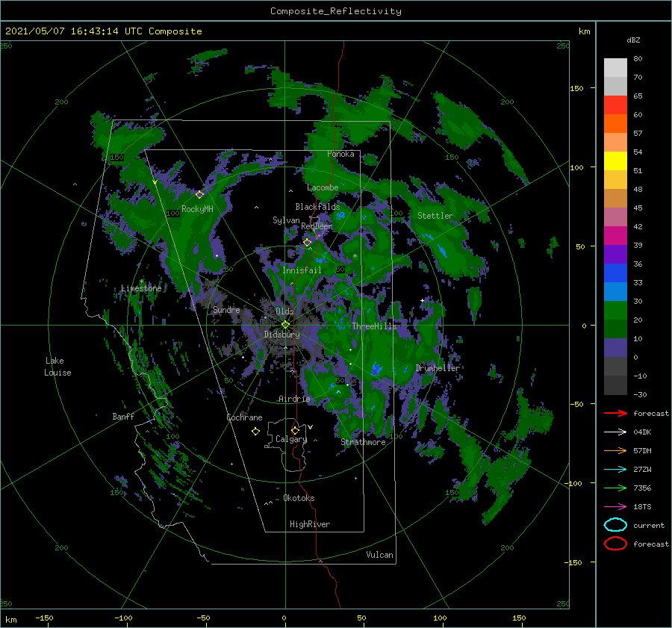Click the red legend swatch between 65 and 60 dBZ

click(x=615, y=105)
